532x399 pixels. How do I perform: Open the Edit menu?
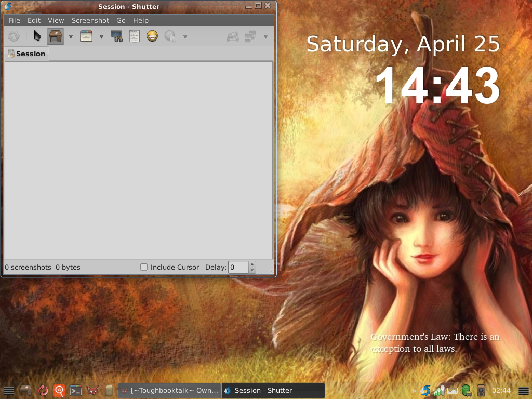34,20
